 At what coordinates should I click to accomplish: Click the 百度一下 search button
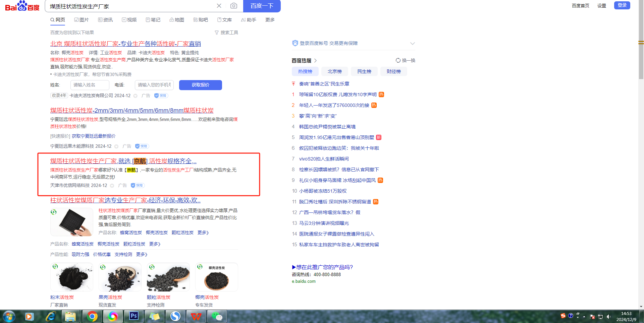click(x=262, y=6)
